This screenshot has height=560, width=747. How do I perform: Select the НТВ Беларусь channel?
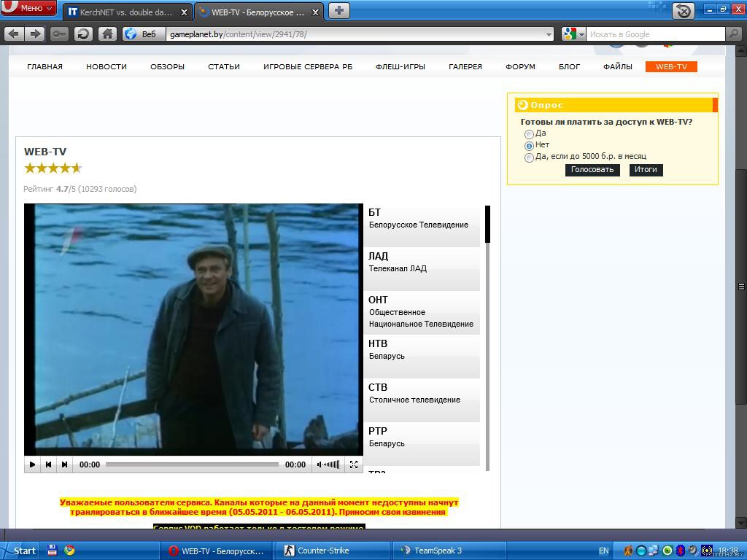(x=422, y=357)
